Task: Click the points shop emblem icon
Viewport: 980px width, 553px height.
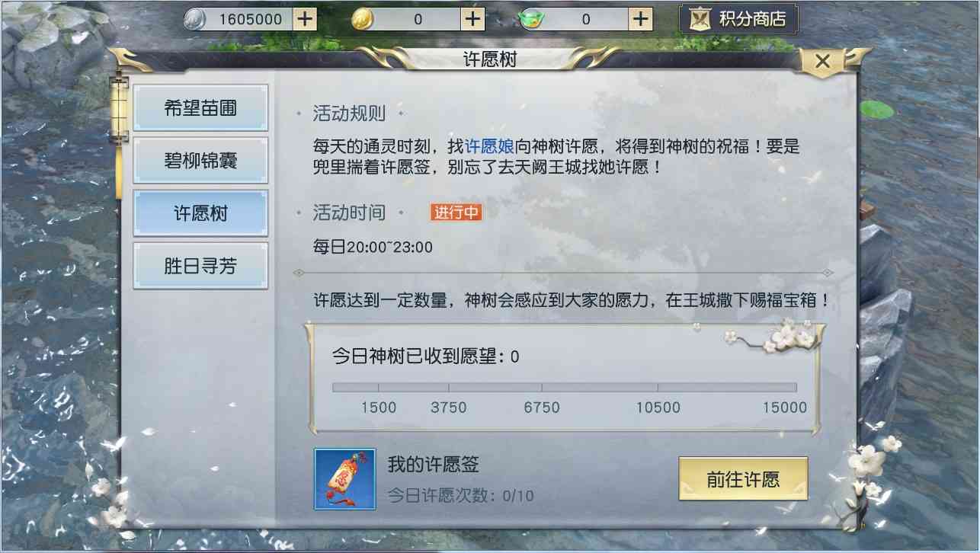Action: pos(700,19)
